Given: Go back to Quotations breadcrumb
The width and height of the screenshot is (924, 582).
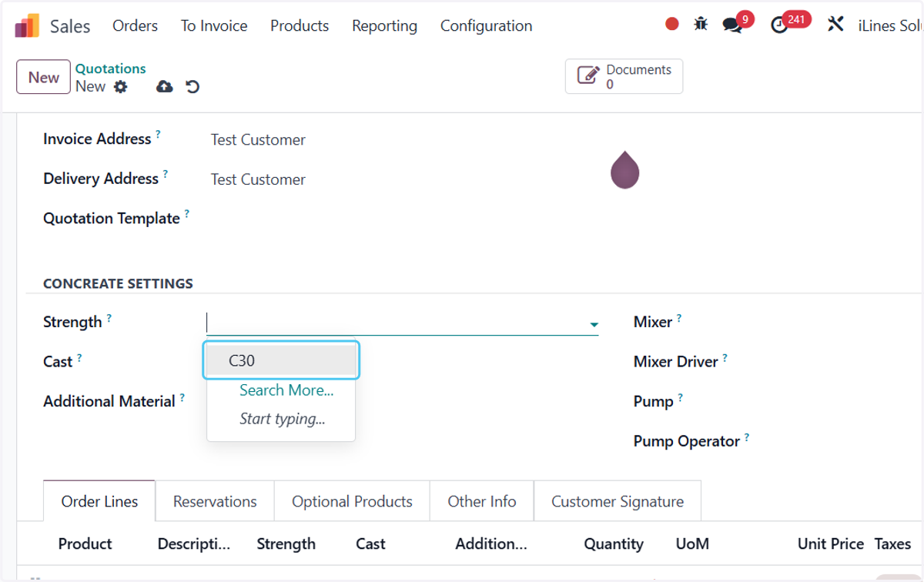Looking at the screenshot, I should (111, 69).
